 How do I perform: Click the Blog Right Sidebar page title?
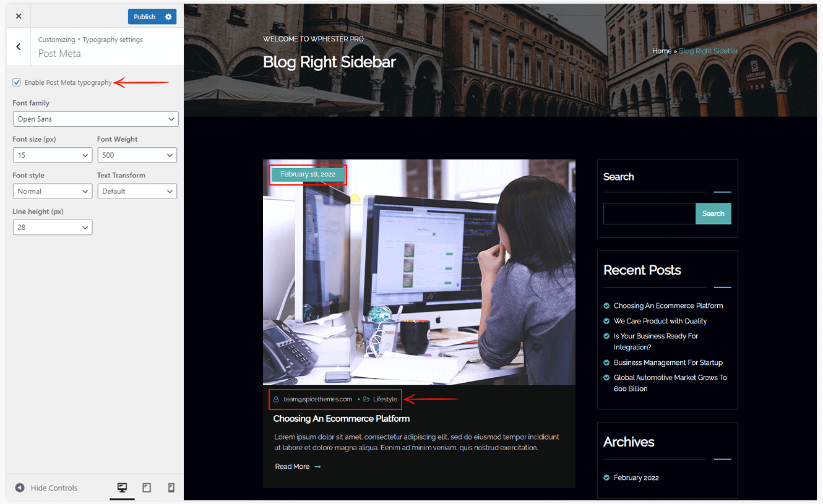tap(329, 62)
